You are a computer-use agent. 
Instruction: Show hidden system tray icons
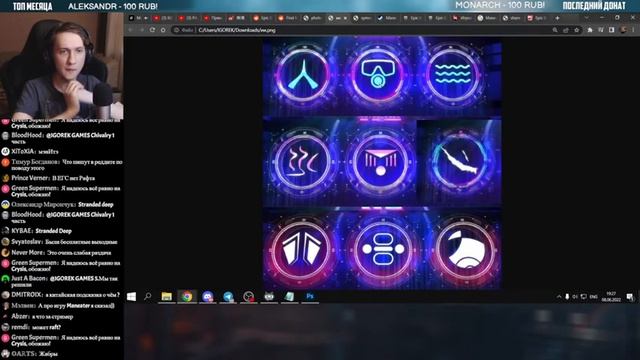pyautogui.click(x=559, y=297)
